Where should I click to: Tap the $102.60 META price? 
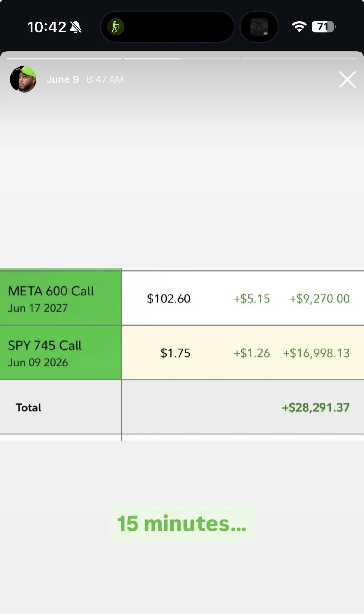(169, 299)
